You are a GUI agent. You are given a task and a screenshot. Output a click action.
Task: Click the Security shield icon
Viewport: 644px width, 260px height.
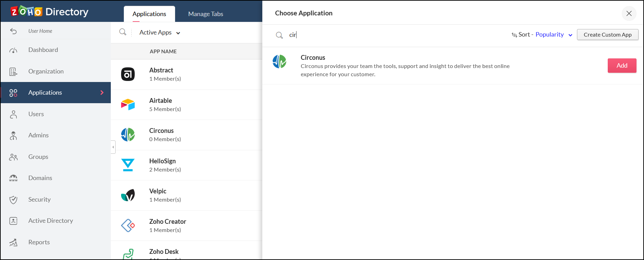(13, 200)
